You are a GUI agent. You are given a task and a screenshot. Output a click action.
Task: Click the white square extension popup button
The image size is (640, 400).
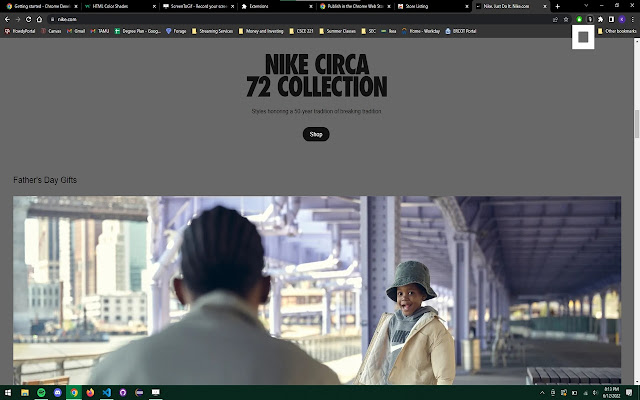pyautogui.click(x=583, y=37)
